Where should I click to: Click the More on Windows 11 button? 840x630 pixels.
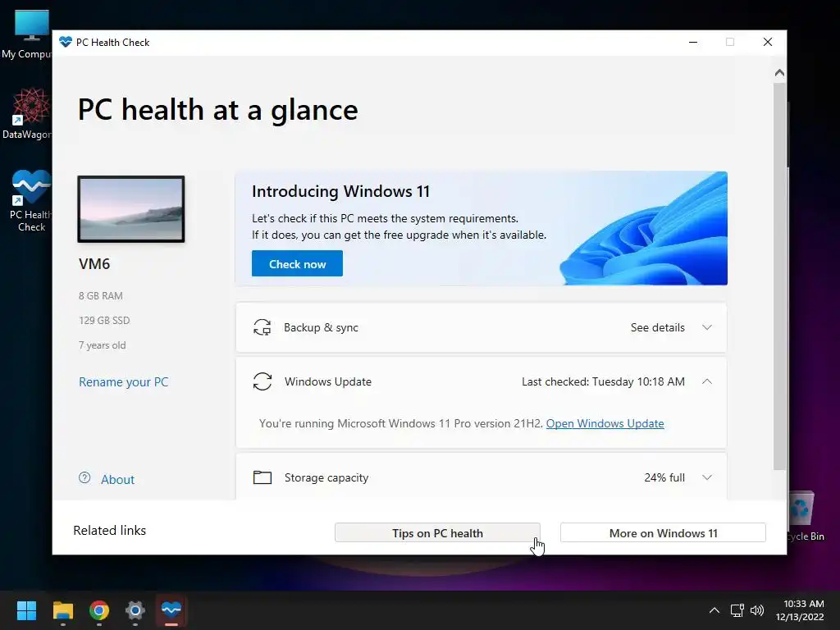(x=663, y=533)
